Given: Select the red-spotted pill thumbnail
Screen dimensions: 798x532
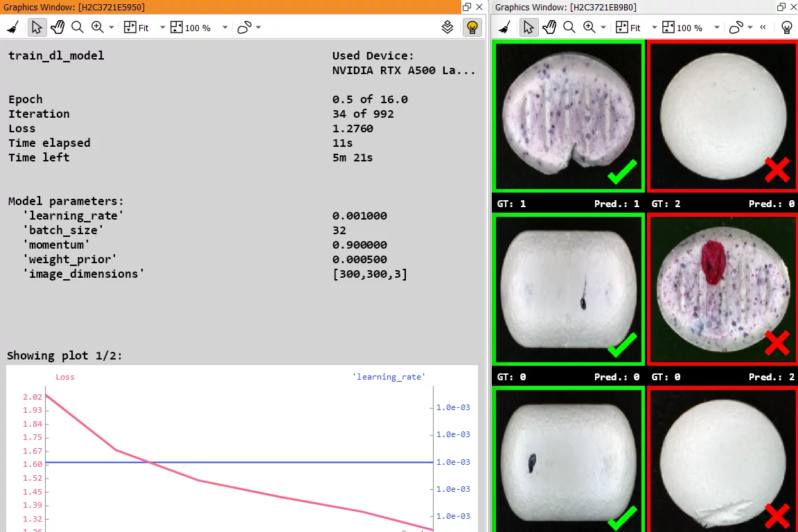Looking at the screenshot, I should (x=722, y=289).
